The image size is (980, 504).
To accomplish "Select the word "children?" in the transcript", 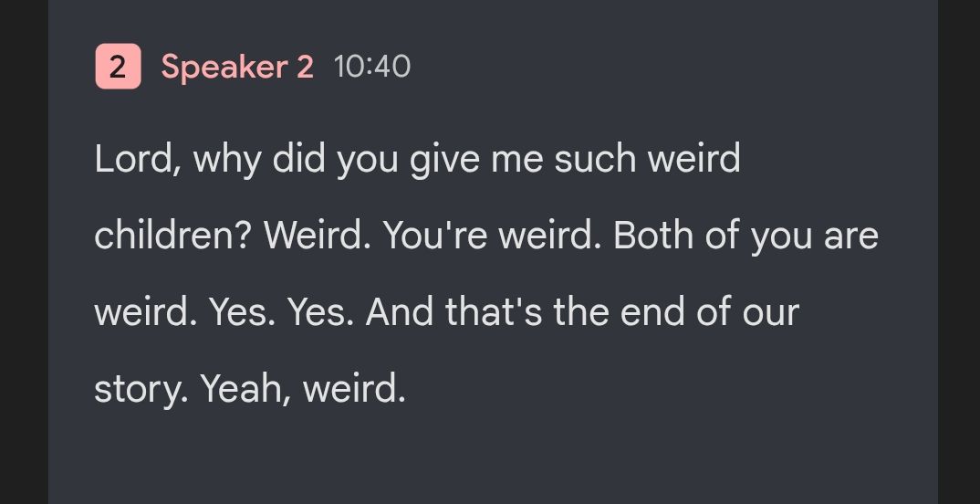I will pyautogui.click(x=172, y=236).
